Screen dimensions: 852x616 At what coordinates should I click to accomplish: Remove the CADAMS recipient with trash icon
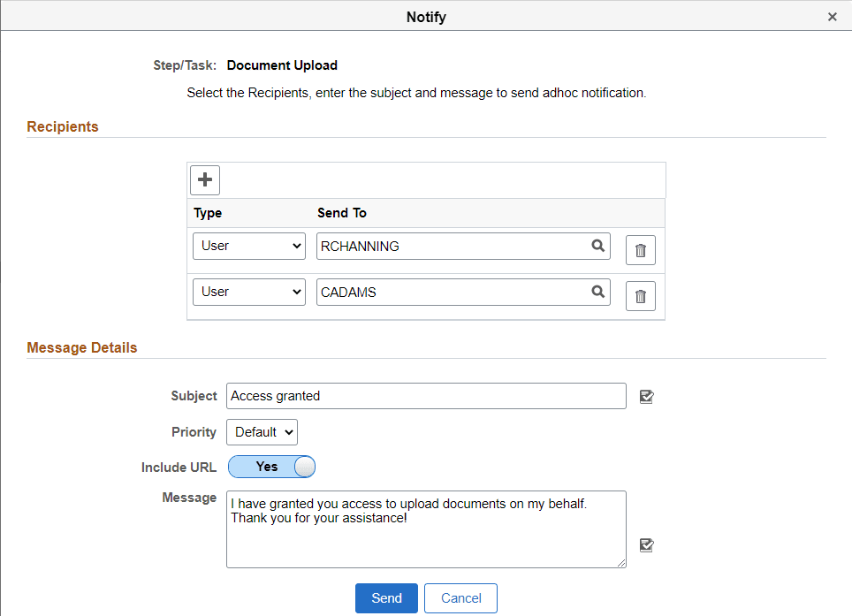click(640, 295)
